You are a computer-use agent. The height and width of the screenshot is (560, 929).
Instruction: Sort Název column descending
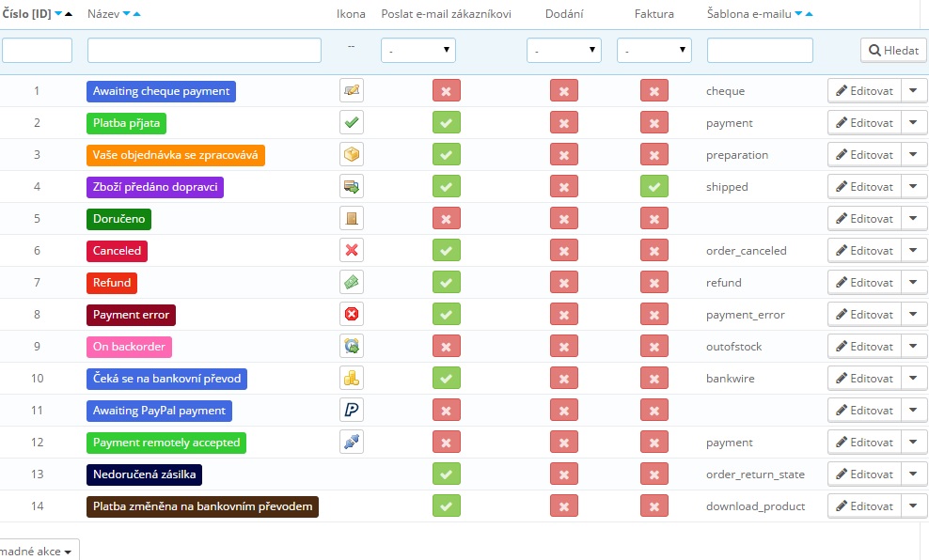tap(126, 13)
